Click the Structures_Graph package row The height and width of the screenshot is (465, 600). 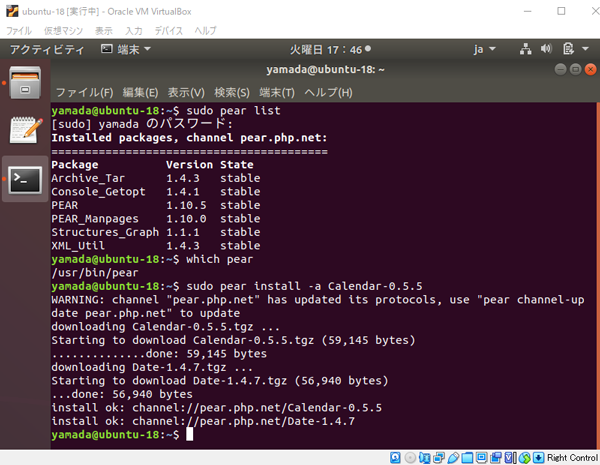[x=156, y=232]
